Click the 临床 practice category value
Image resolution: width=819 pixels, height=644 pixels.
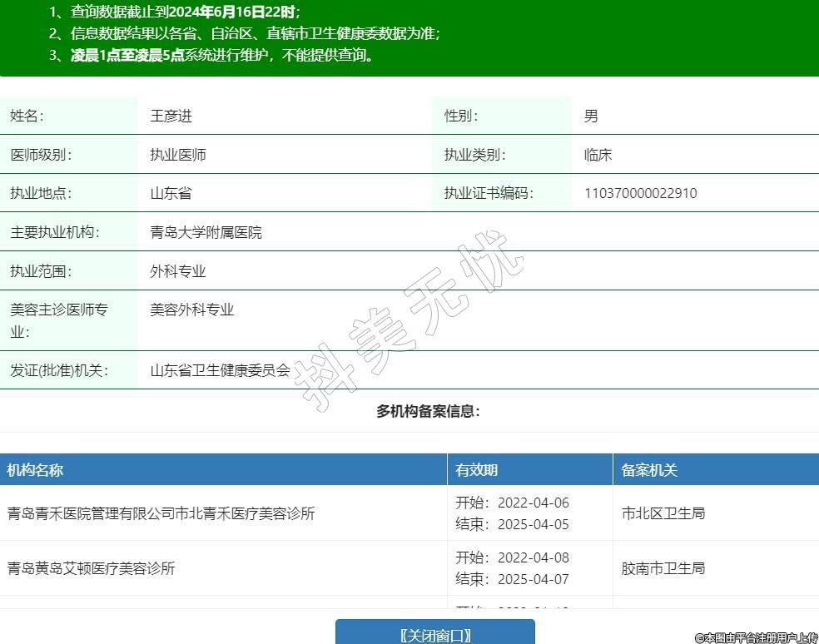[x=598, y=155]
